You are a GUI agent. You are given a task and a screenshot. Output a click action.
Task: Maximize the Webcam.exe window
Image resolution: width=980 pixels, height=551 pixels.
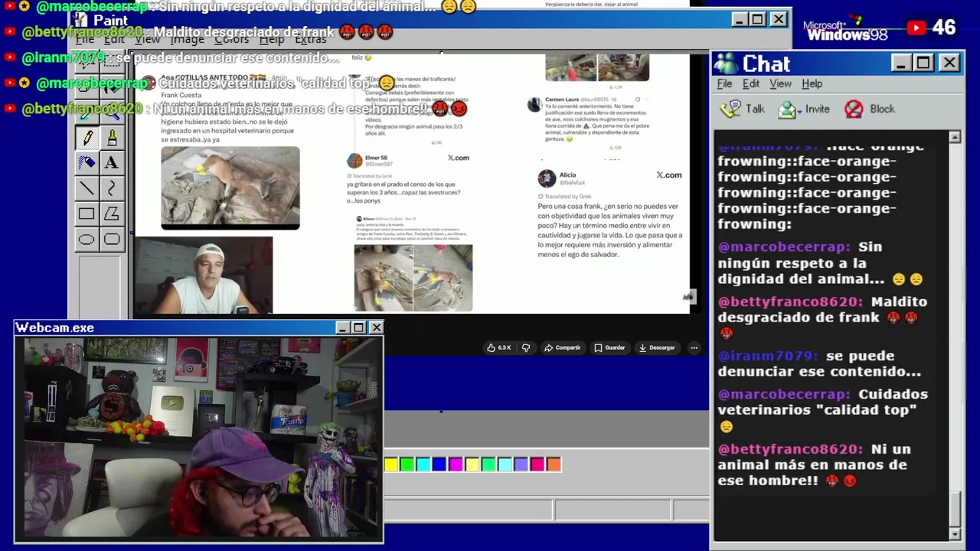point(359,328)
